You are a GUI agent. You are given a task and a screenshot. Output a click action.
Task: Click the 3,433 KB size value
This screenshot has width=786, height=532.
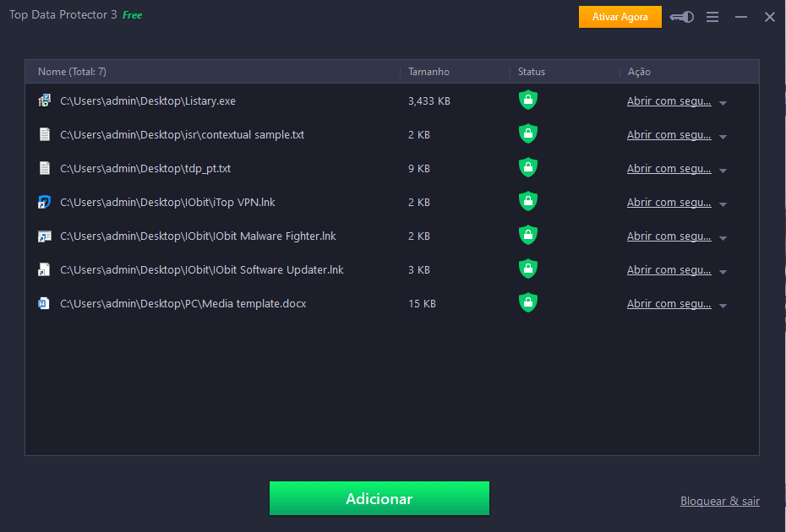click(x=429, y=101)
